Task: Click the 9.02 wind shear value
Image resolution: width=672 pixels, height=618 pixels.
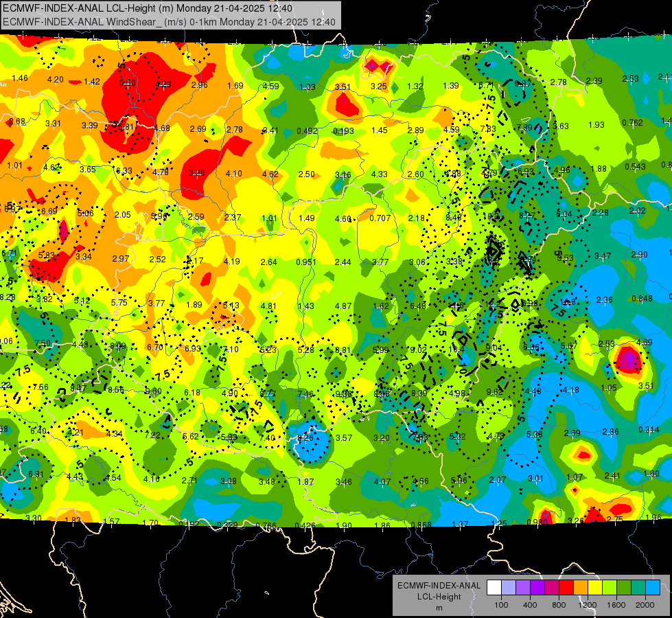Action: (418, 350)
